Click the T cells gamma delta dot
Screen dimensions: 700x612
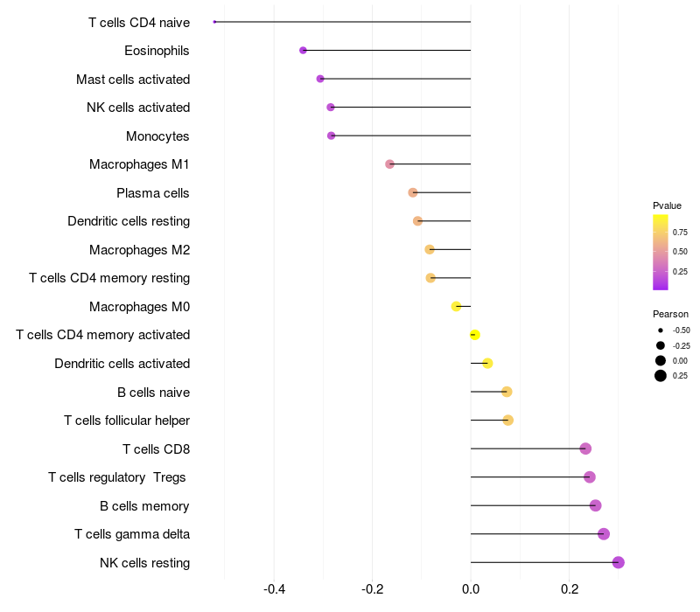tap(604, 534)
